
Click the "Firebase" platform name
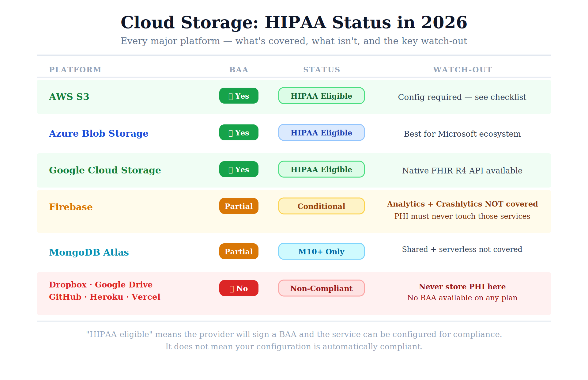pos(71,207)
